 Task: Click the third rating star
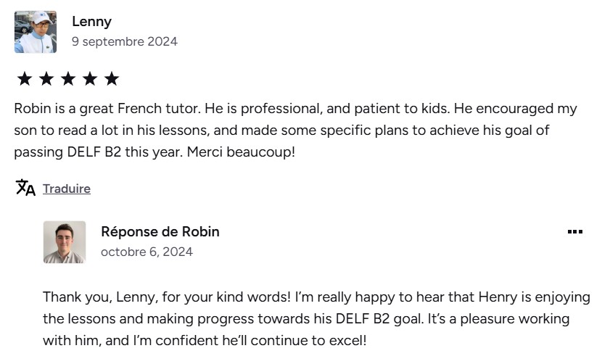click(68, 78)
